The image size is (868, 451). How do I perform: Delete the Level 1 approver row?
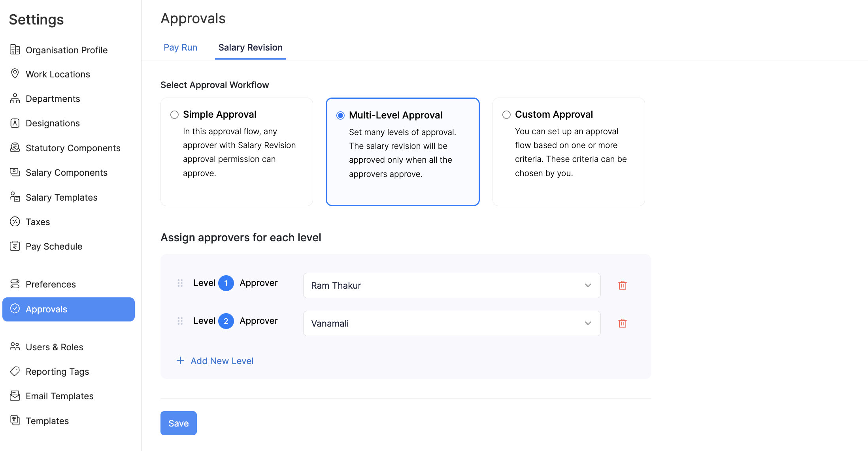pyautogui.click(x=622, y=285)
